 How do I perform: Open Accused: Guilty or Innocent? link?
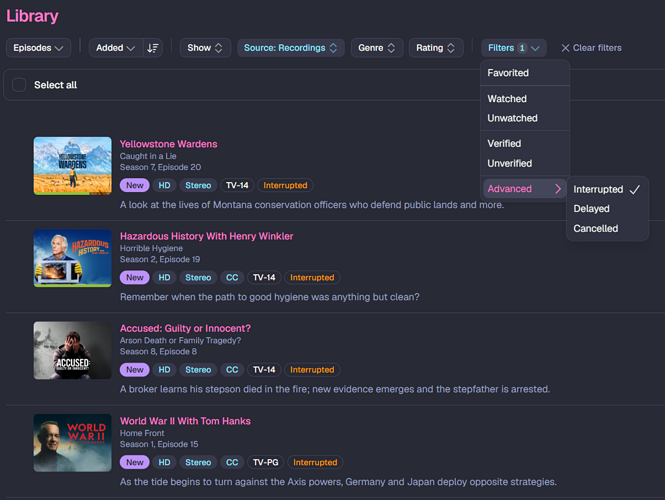(x=185, y=329)
